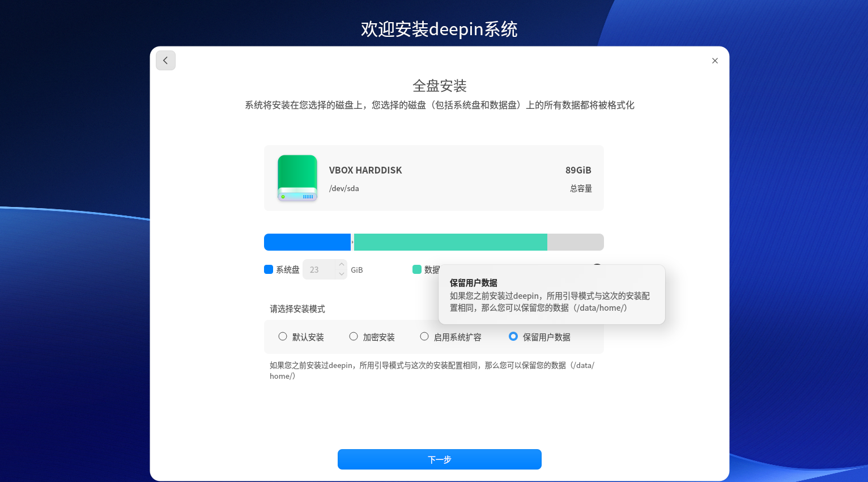This screenshot has height=482, width=868.
Task: Close the installer window
Action: (x=715, y=61)
